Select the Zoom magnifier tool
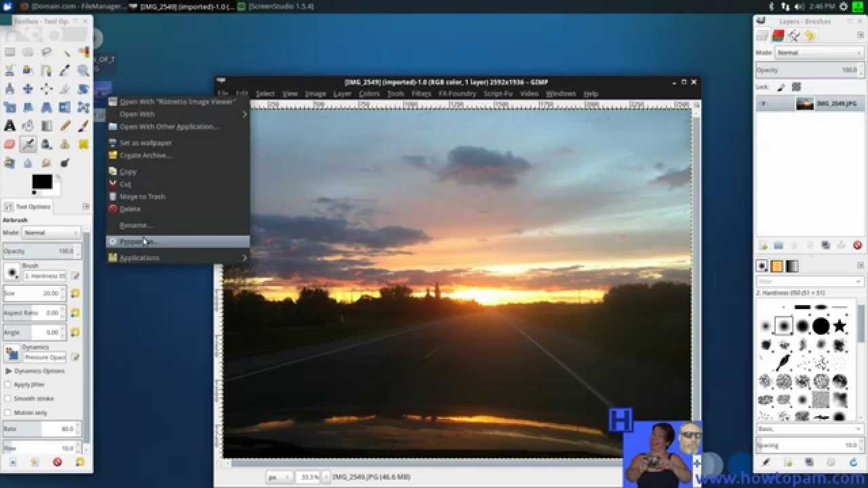The image size is (868, 488). coord(83,70)
